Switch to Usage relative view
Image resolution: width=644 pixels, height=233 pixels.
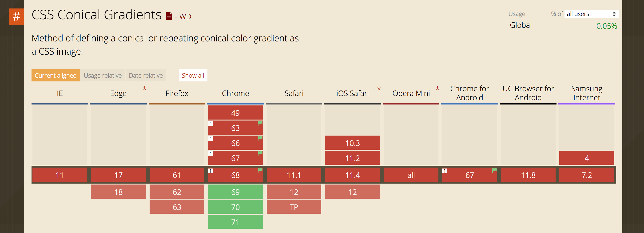pyautogui.click(x=103, y=75)
